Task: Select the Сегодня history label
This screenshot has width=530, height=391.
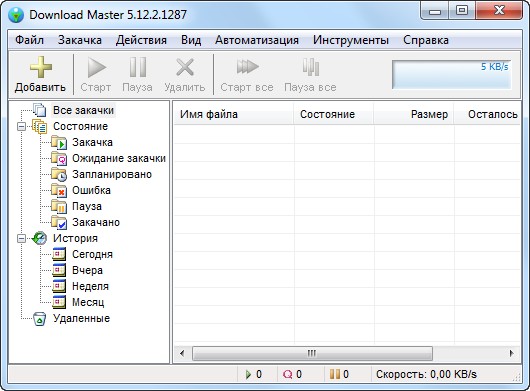Action: click(92, 254)
